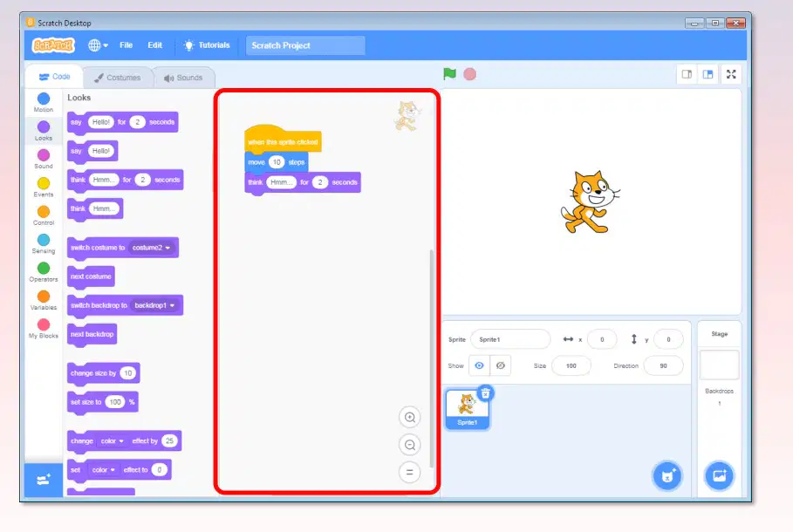Click the 'move 10 steps' block in workspace
Screen dimensions: 793x532
pos(277,162)
